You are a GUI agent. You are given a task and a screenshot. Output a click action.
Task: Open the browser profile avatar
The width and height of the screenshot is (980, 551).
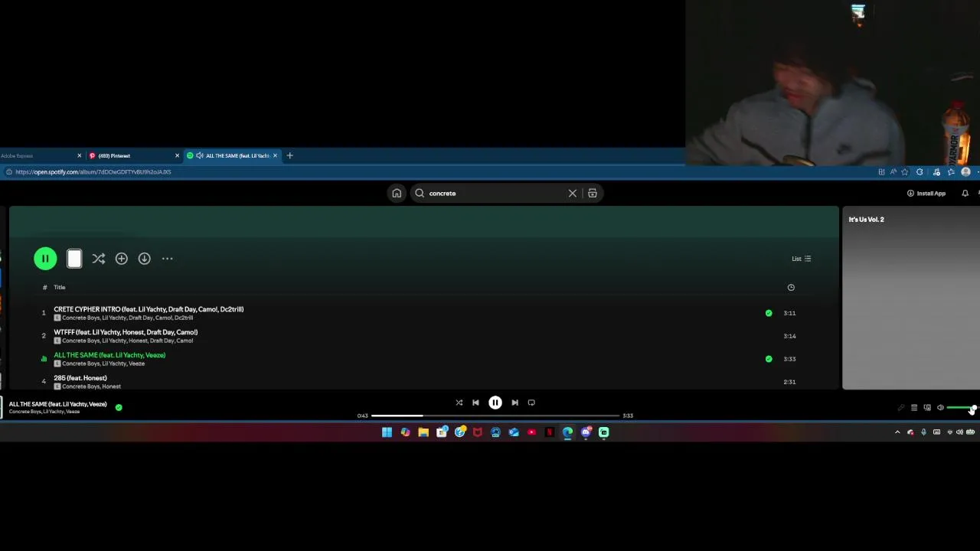tap(965, 172)
